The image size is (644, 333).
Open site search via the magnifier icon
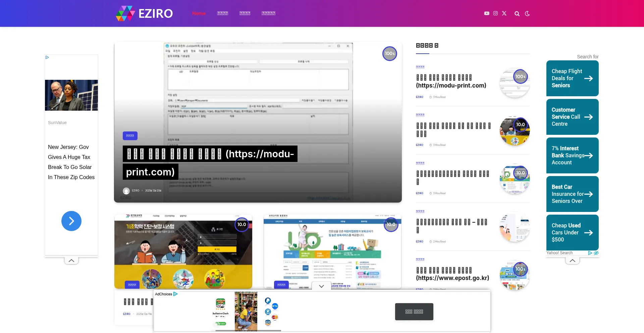[517, 13]
